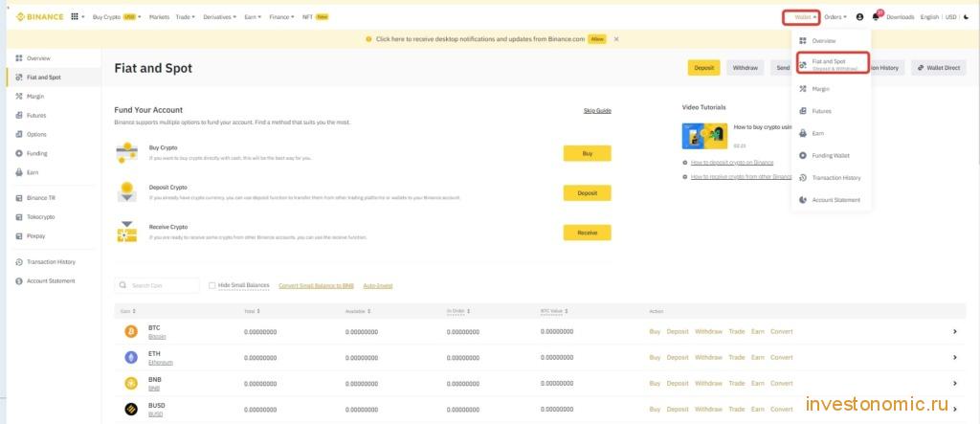Click the BNB coin icon
The width and height of the screenshot is (980, 424).
tap(130, 384)
